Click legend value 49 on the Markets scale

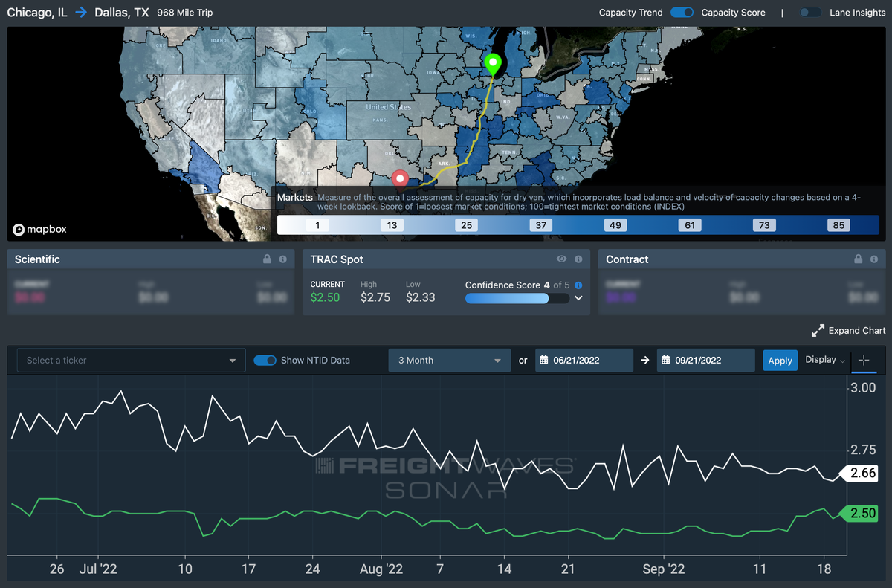click(615, 225)
